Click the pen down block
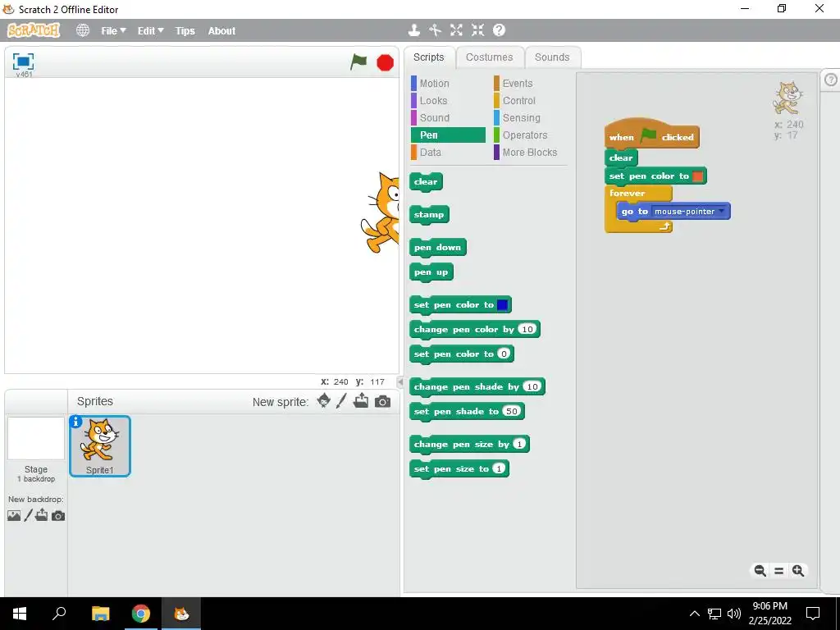840x630 pixels. click(438, 248)
